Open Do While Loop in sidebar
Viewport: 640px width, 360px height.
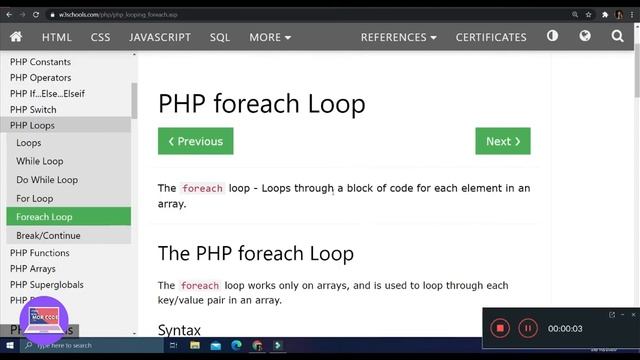click(47, 180)
